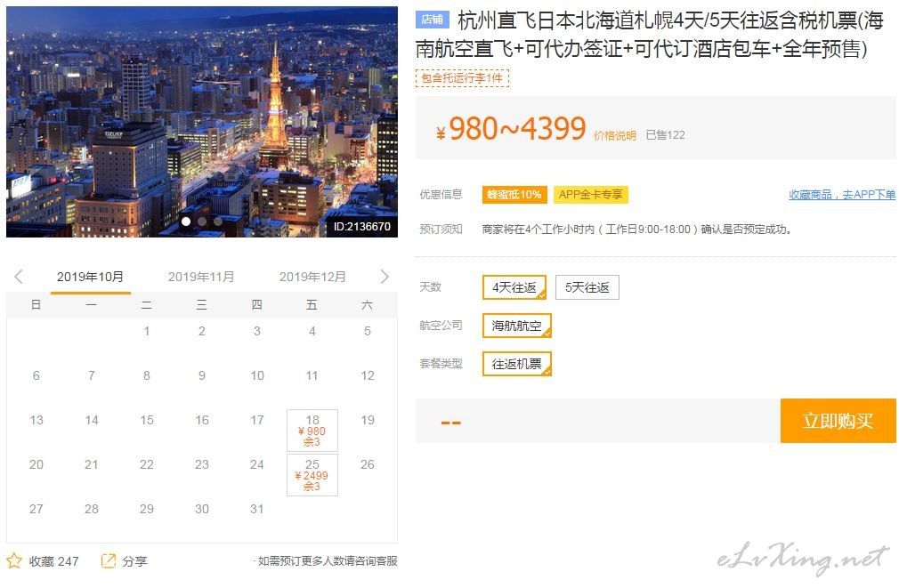The width and height of the screenshot is (899, 588).
Task: Go to previous months with left arrow
Action: 19,277
